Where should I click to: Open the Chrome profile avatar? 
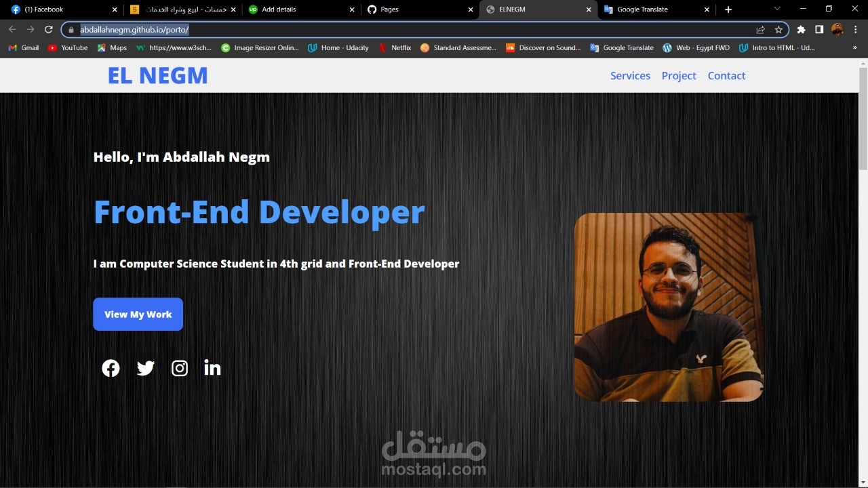pos(837,30)
